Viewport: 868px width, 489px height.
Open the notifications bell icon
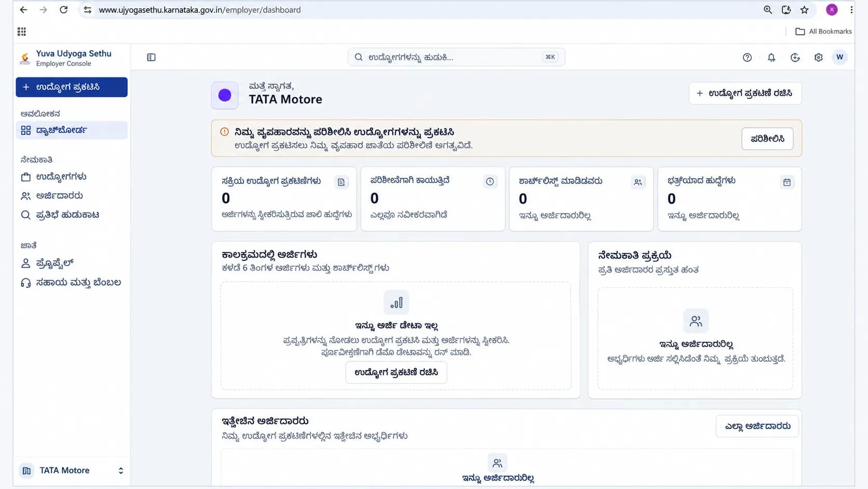[771, 58]
